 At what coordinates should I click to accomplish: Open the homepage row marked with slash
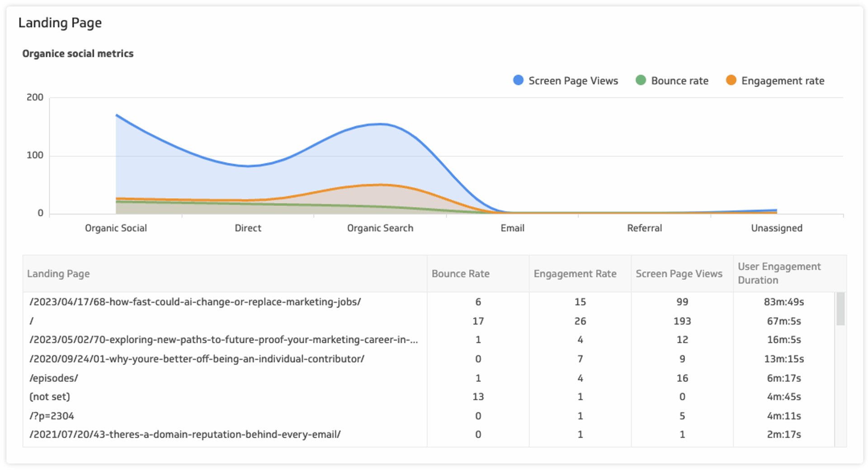coord(32,321)
